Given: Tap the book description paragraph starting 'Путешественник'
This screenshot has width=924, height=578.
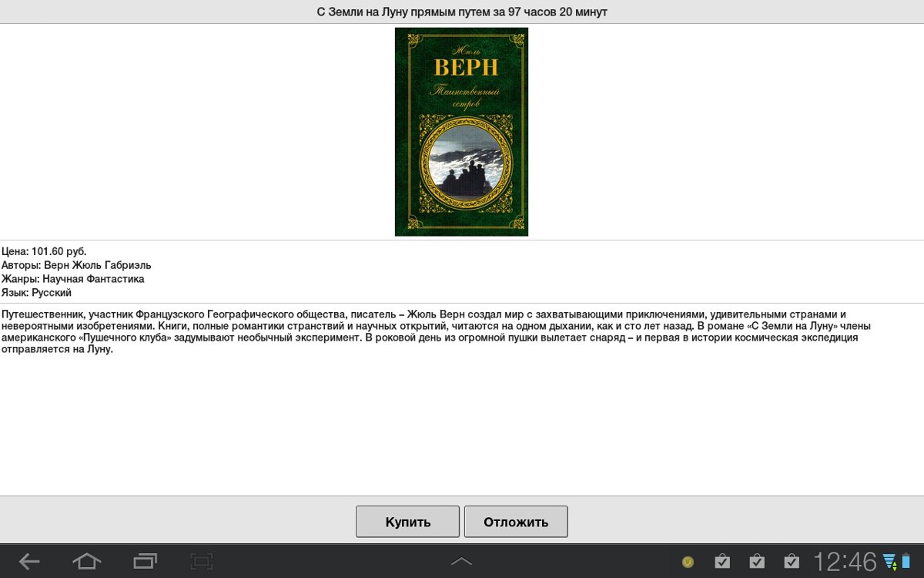Looking at the screenshot, I should point(436,331).
